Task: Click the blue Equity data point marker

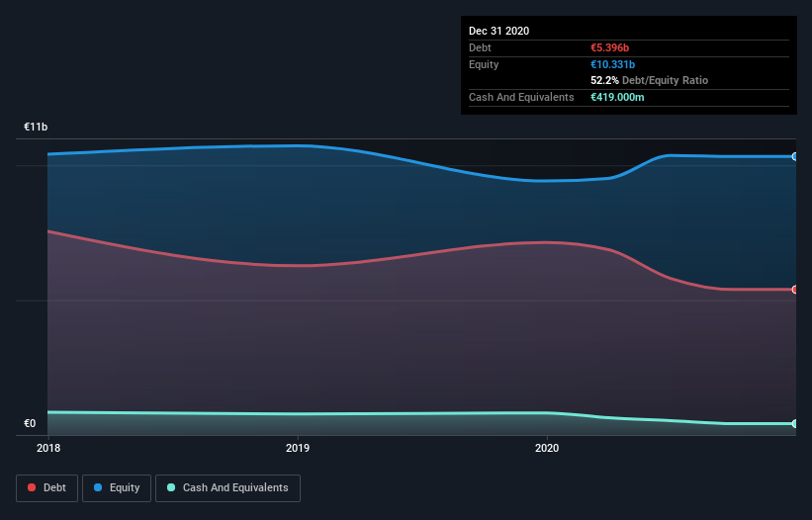Action: pyautogui.click(x=795, y=156)
